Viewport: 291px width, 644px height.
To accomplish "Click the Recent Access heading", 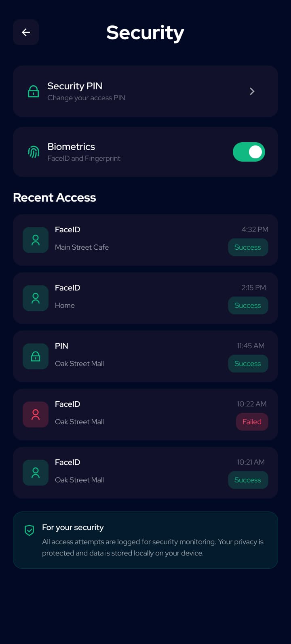I will tap(55, 198).
